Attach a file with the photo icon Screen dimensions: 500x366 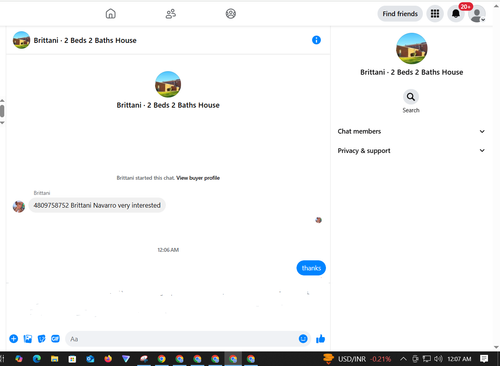click(x=28, y=339)
